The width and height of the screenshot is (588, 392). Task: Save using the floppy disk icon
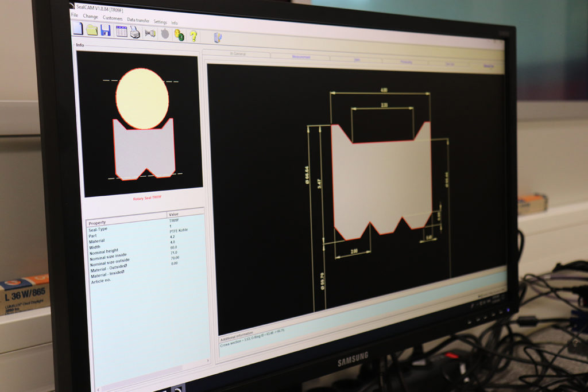(106, 30)
